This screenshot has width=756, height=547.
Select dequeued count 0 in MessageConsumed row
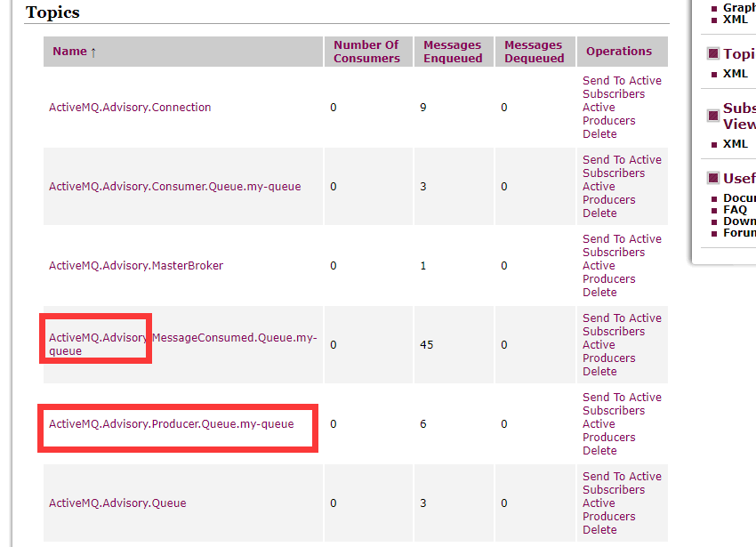503,344
